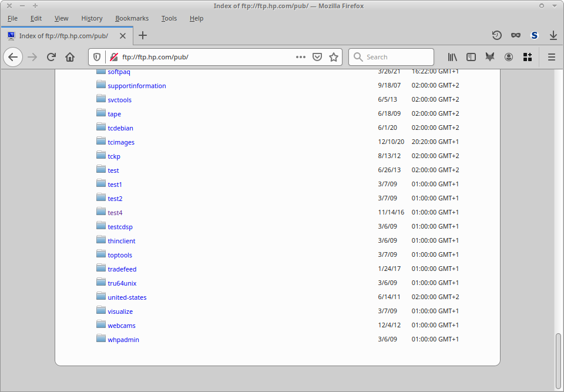This screenshot has height=392, width=564.
Task: Open the tcdebian folder link
Action: (120, 128)
